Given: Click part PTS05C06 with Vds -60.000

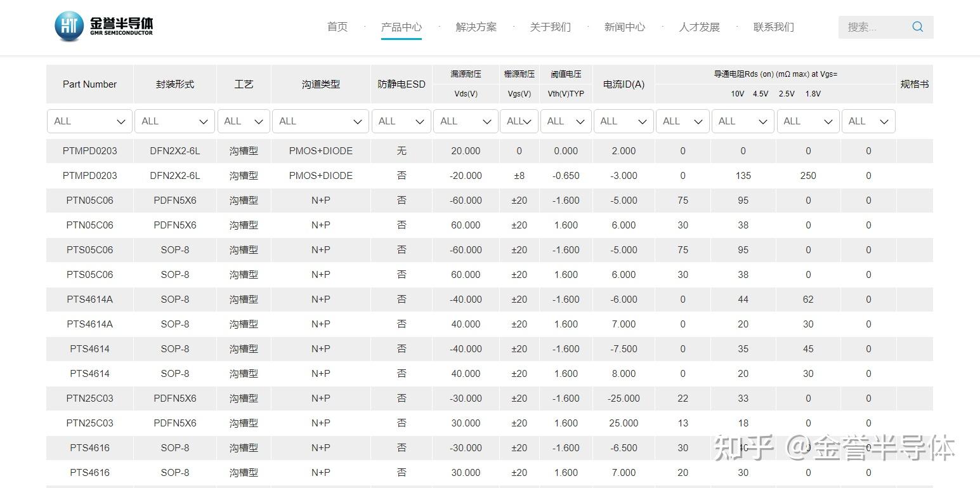Looking at the screenshot, I should [89, 250].
